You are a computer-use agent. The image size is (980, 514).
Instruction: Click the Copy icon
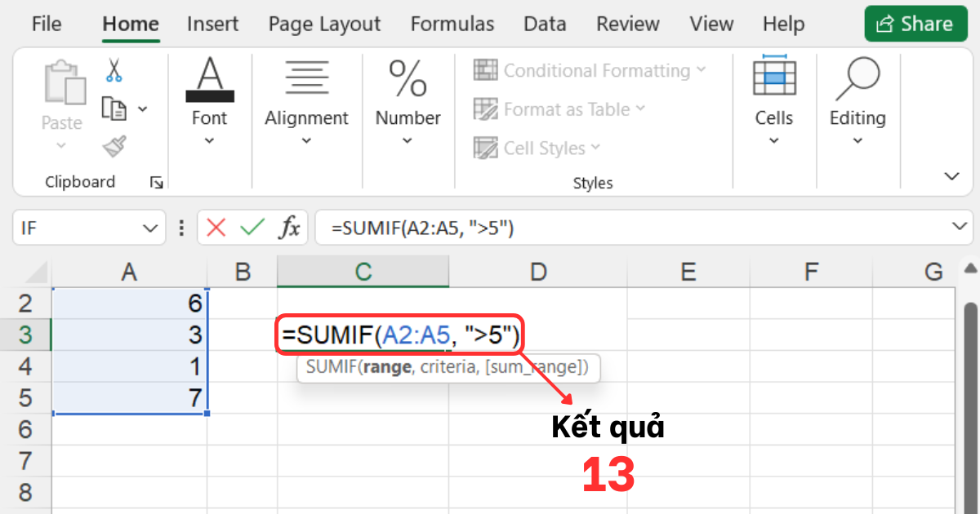[113, 108]
